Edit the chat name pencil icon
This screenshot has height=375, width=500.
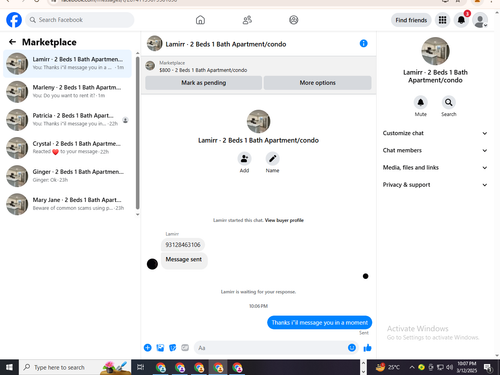point(272,159)
